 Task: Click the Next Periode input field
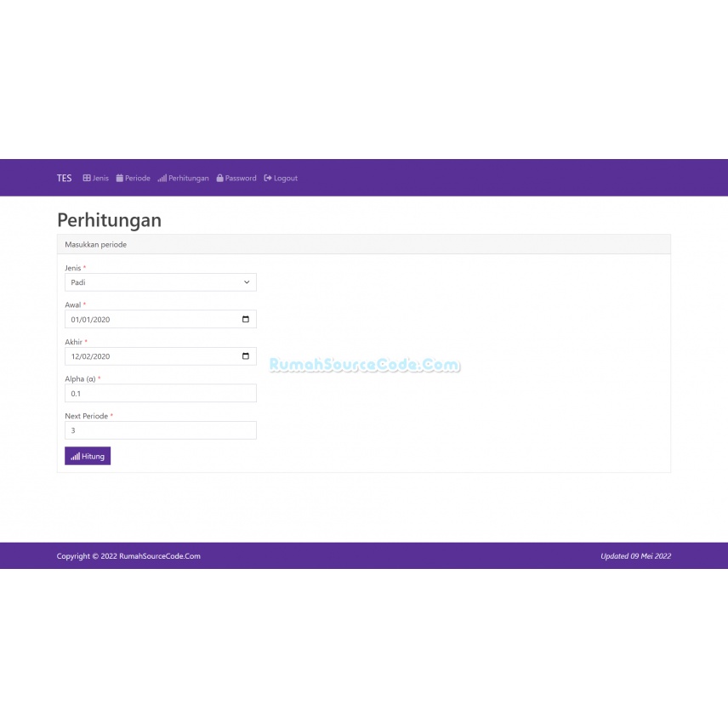160,430
